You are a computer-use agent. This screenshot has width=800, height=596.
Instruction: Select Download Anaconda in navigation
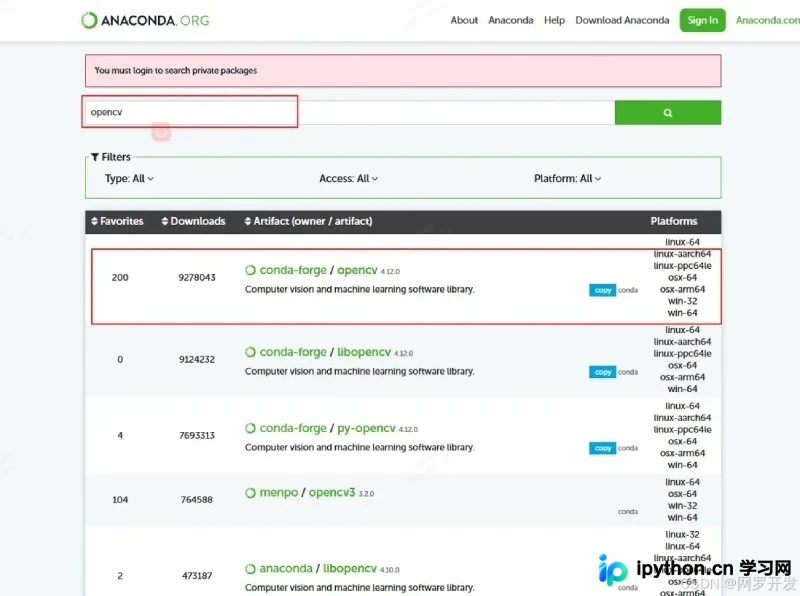[622, 20]
